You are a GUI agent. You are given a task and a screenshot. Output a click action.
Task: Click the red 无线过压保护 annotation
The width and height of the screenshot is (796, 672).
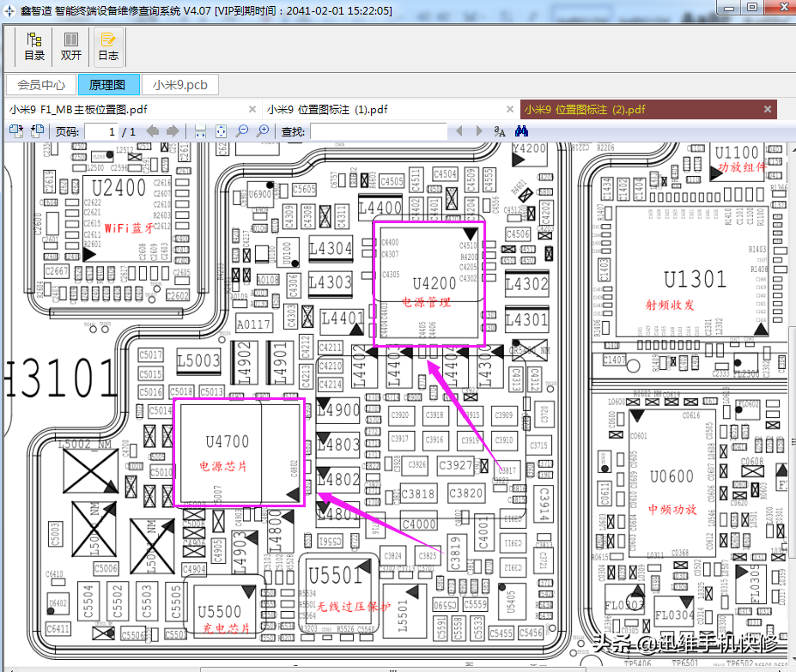tap(355, 607)
